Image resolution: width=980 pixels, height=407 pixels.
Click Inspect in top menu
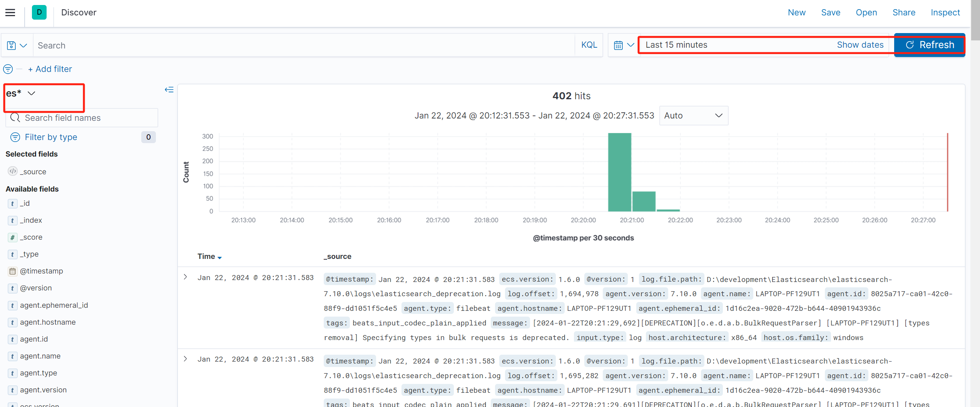coord(945,12)
